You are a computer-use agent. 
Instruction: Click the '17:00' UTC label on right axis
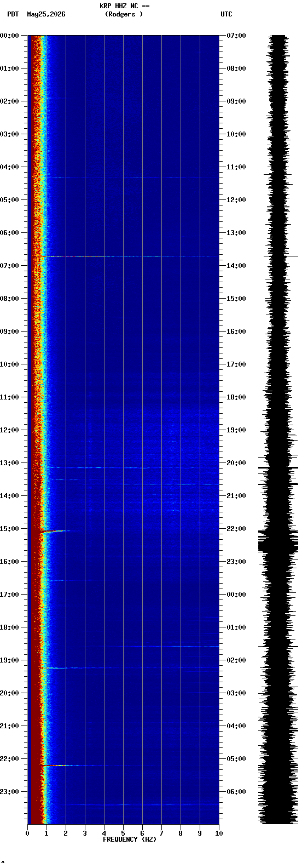[236, 364]
